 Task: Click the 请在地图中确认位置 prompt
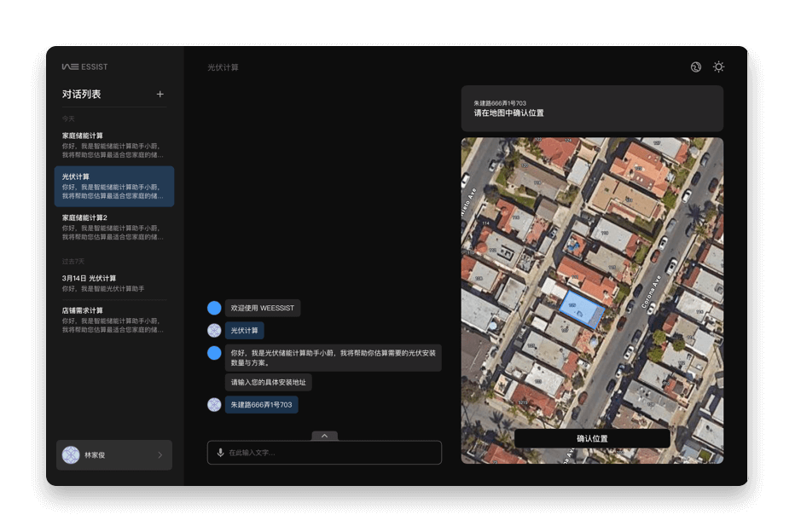509,113
